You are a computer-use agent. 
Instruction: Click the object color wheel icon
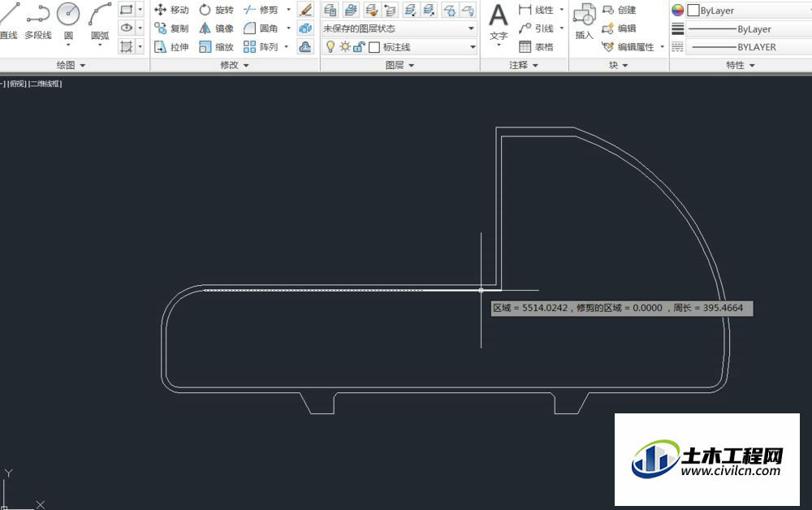click(677, 10)
